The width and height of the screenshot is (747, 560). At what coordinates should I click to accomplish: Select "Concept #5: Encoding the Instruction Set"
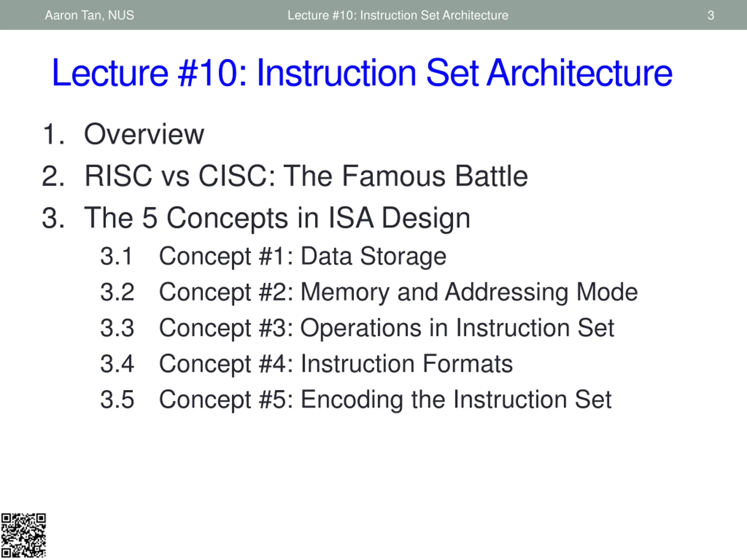pos(385,400)
